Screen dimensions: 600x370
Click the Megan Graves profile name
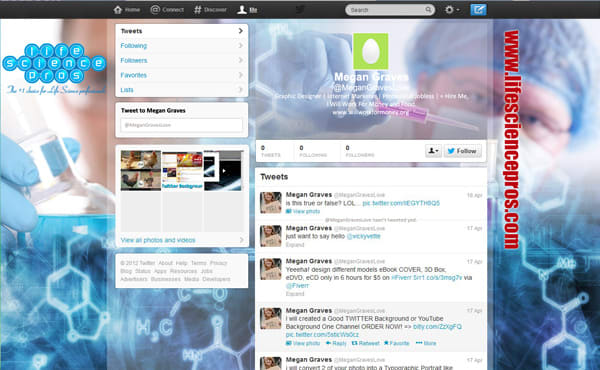[371, 77]
